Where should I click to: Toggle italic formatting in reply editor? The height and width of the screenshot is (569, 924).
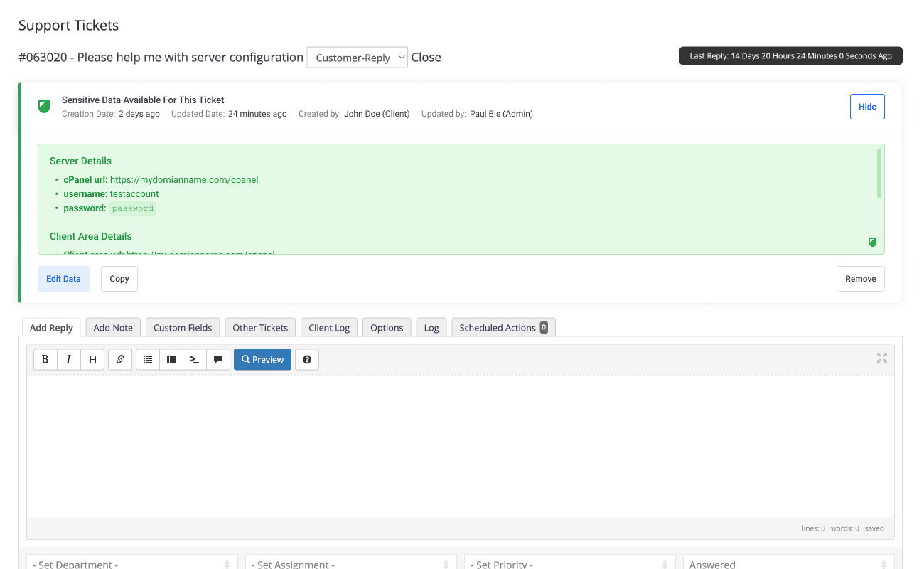69,360
